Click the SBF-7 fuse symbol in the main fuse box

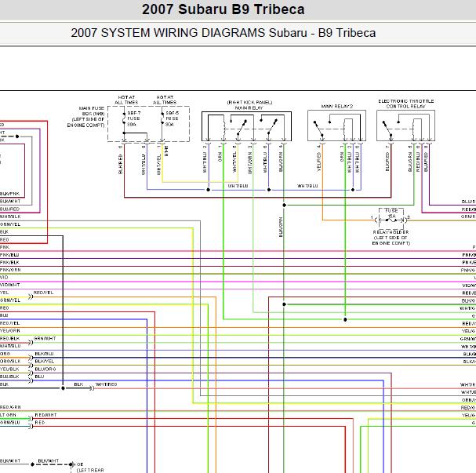[x=124, y=118]
